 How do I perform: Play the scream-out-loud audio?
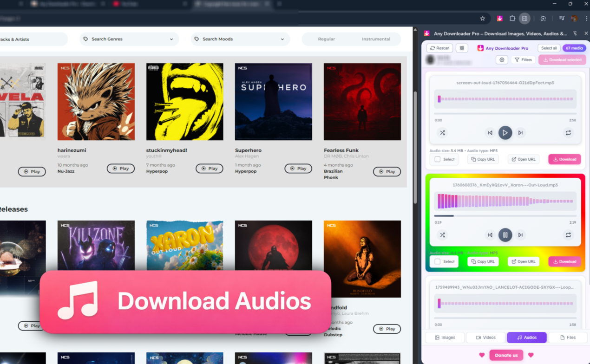[x=505, y=133]
